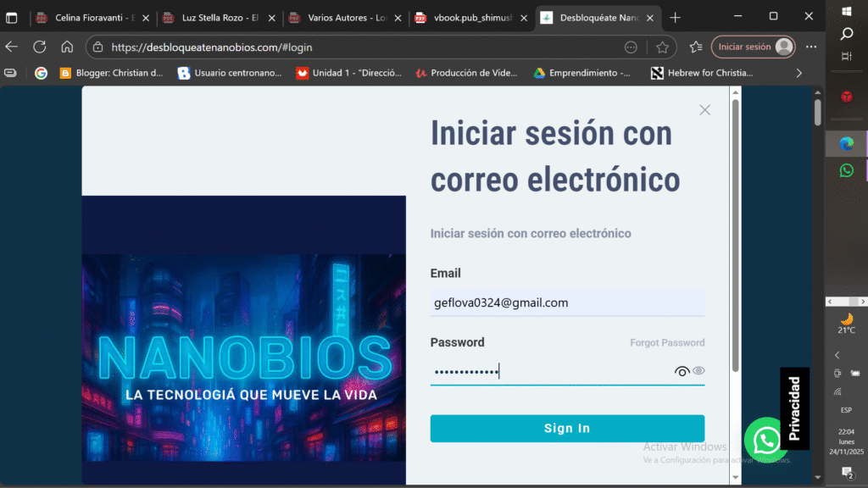Click the Email input field
868x488 pixels.
[567, 302]
